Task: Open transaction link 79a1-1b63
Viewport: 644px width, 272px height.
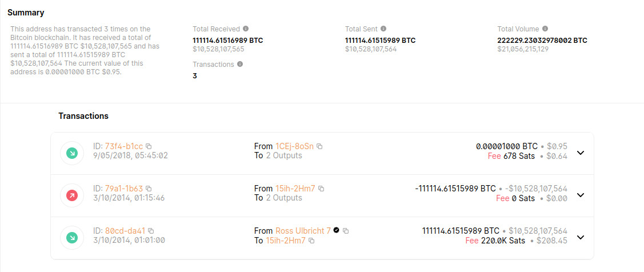Action: (124, 189)
